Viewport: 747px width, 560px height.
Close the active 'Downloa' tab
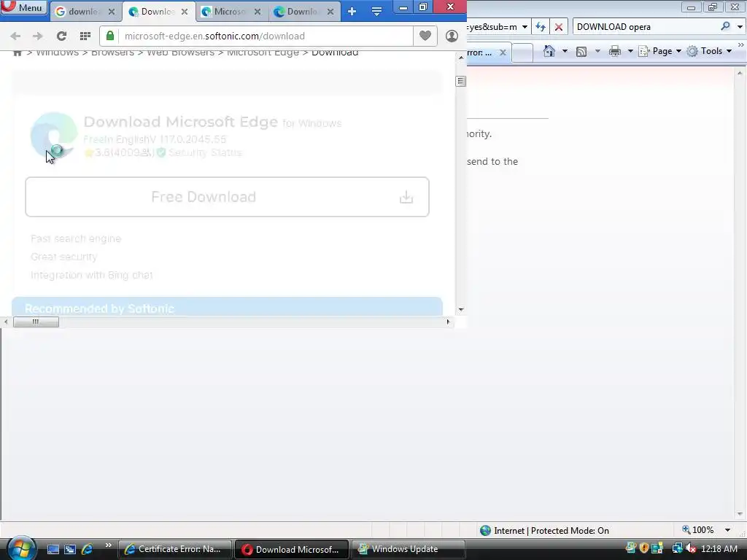click(185, 12)
